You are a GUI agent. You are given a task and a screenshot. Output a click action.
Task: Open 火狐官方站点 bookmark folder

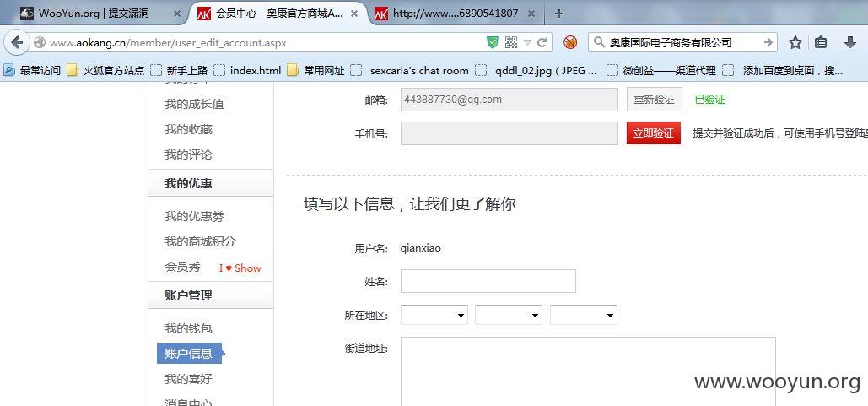(106, 70)
